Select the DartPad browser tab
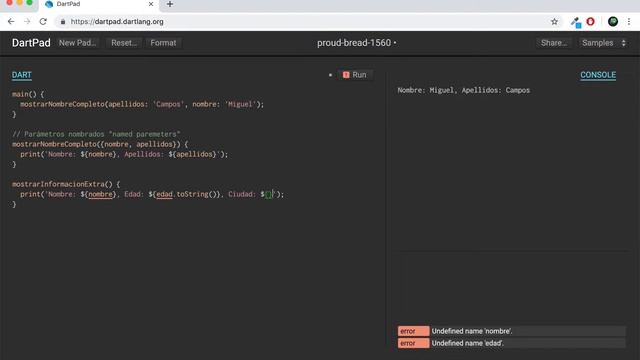 click(100, 4)
